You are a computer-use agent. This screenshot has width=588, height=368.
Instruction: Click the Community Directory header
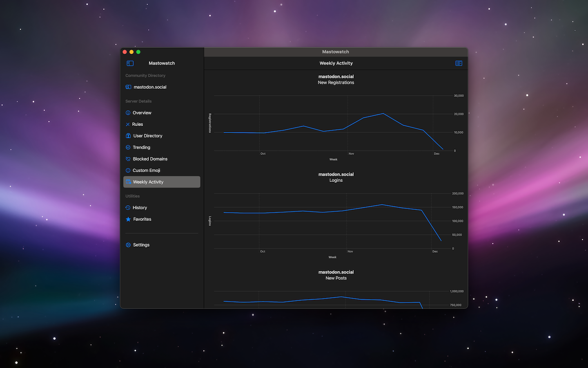click(x=145, y=76)
